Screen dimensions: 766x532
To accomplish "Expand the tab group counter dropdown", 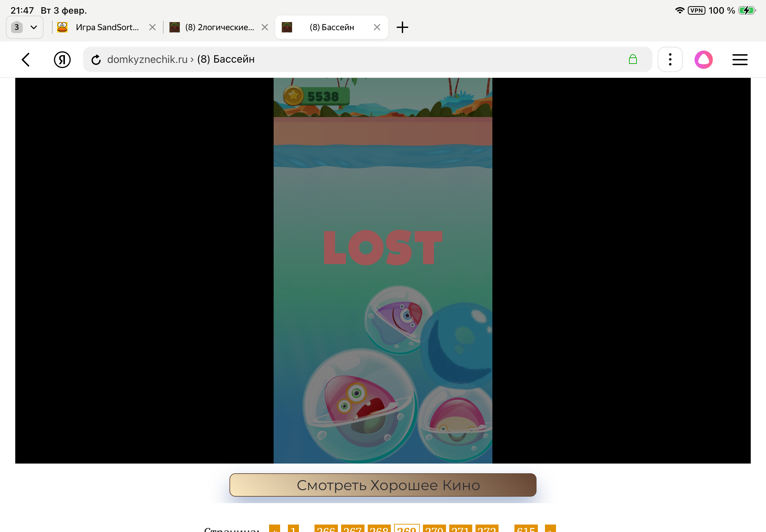I will point(25,27).
